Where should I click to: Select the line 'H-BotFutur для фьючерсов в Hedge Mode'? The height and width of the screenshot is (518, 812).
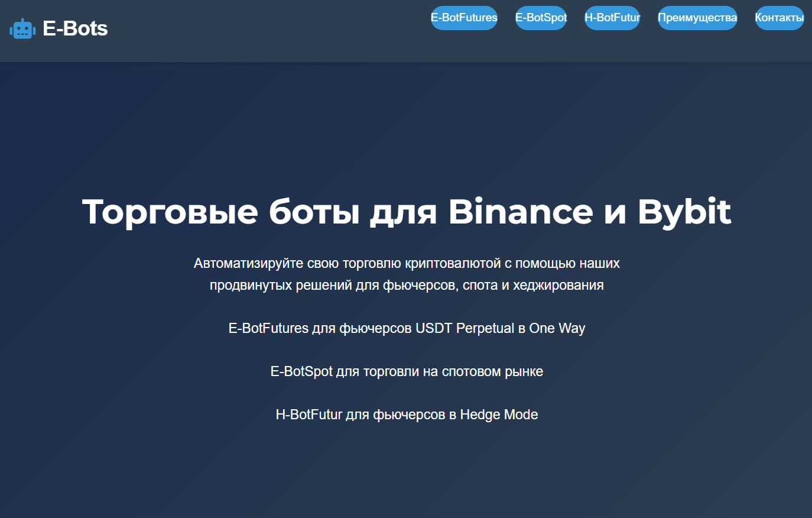(407, 415)
